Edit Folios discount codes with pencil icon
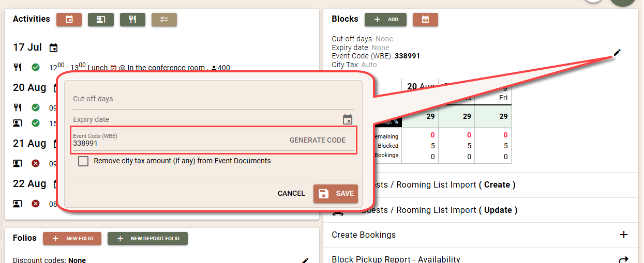The height and width of the screenshot is (263, 644). [x=305, y=260]
